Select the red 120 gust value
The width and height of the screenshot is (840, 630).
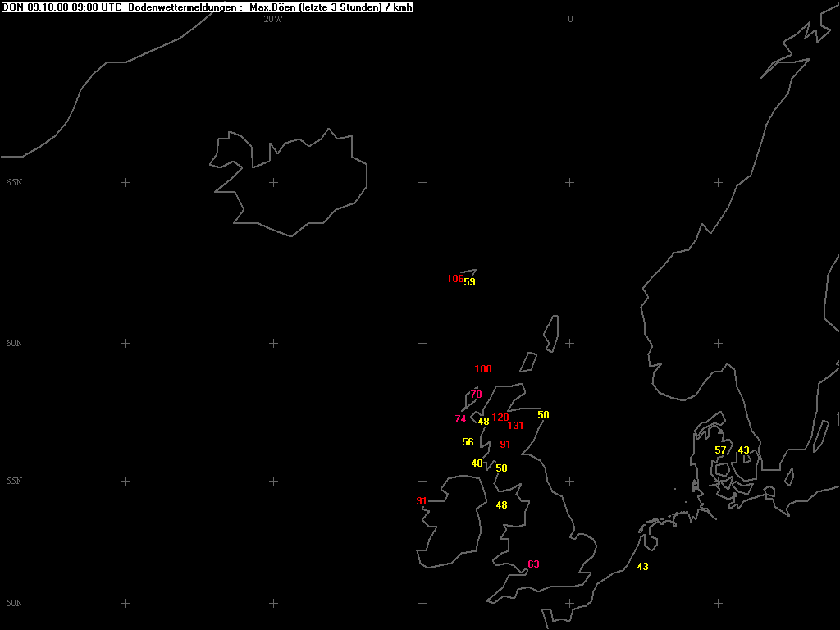pos(500,418)
